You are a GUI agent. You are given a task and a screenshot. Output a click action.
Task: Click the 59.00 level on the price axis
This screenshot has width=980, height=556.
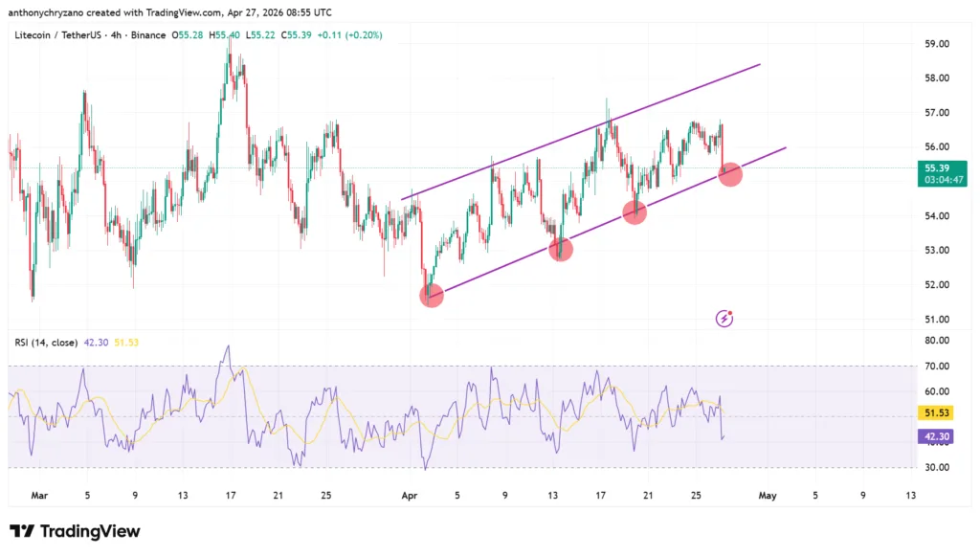click(x=936, y=44)
